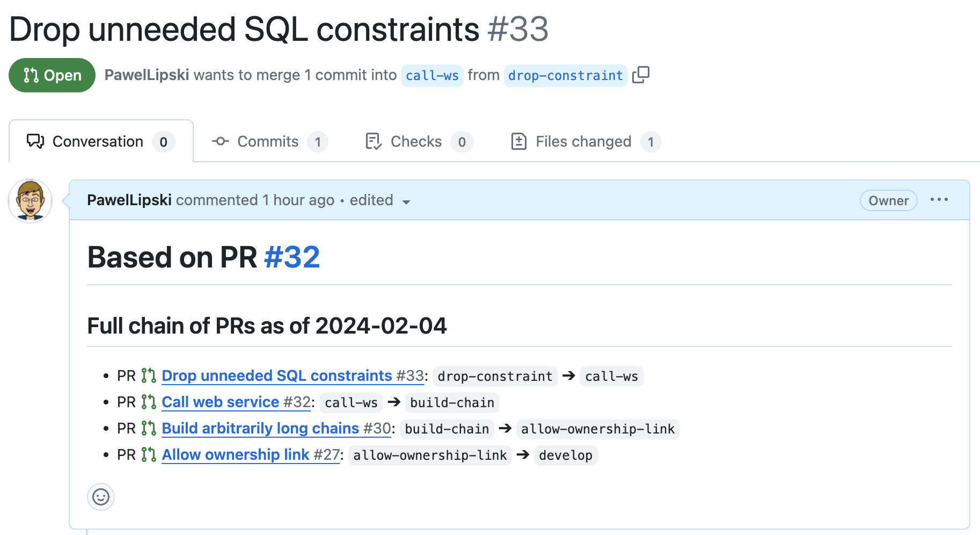Click PawelLipski name in comment header
Image resolution: width=980 pixels, height=535 pixels.
click(129, 200)
